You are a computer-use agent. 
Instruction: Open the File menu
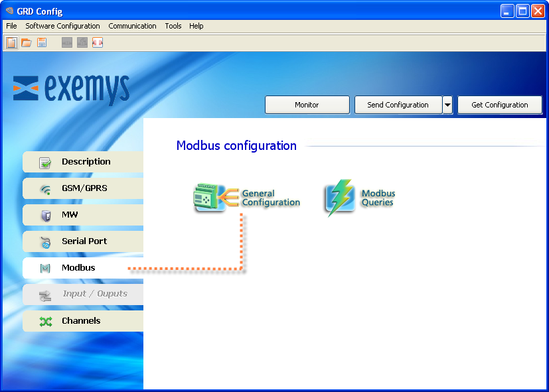(11, 26)
